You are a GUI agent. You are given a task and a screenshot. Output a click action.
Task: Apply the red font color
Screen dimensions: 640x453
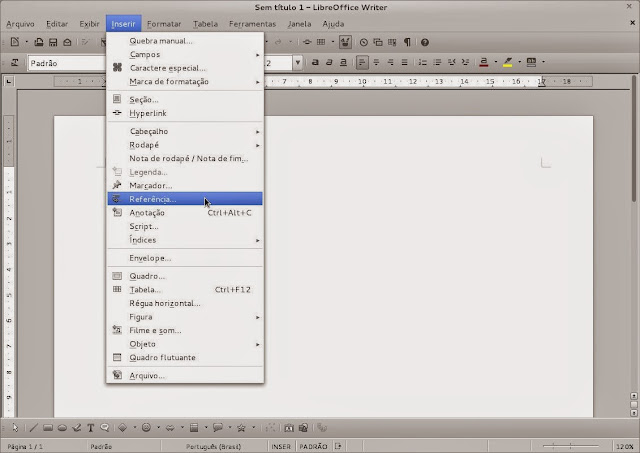pyautogui.click(x=484, y=62)
